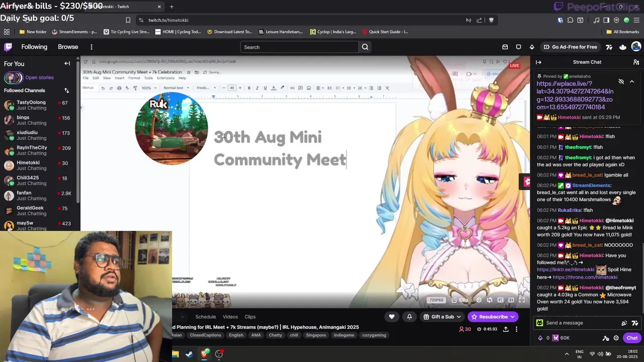This screenshot has height=362, width=644.
Task: Go to the Following tab
Action: click(34, 47)
